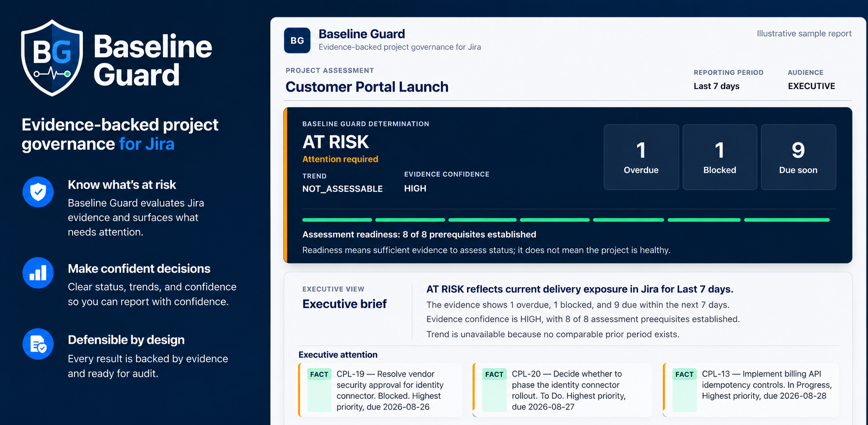Click the "Executive attention" section heading
Viewport: 868px width, 425px height.
pos(338,355)
